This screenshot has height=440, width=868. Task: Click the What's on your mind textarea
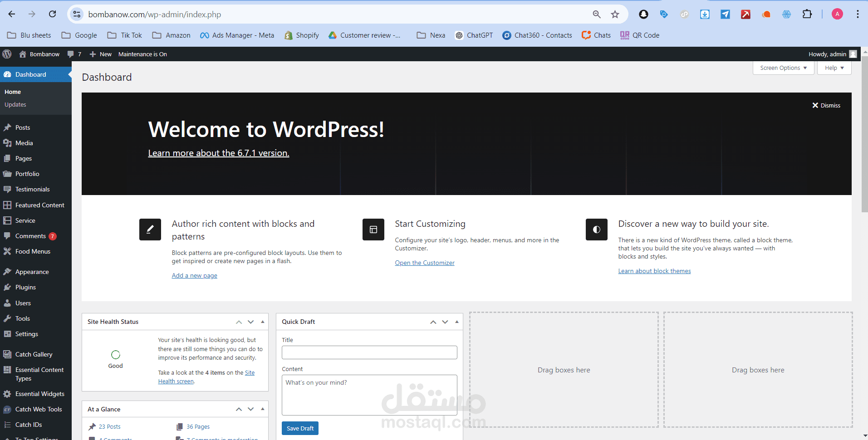[x=369, y=395]
